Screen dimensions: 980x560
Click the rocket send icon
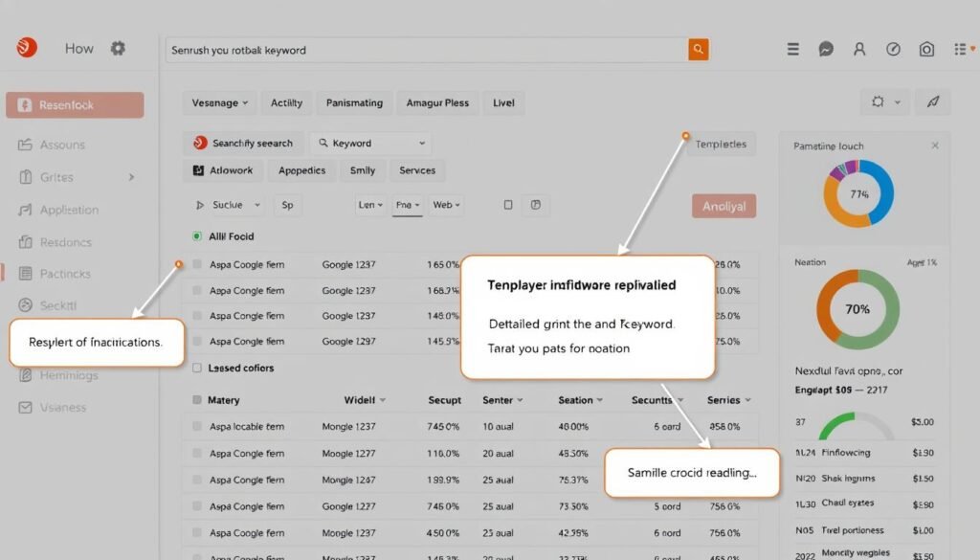pos(932,101)
